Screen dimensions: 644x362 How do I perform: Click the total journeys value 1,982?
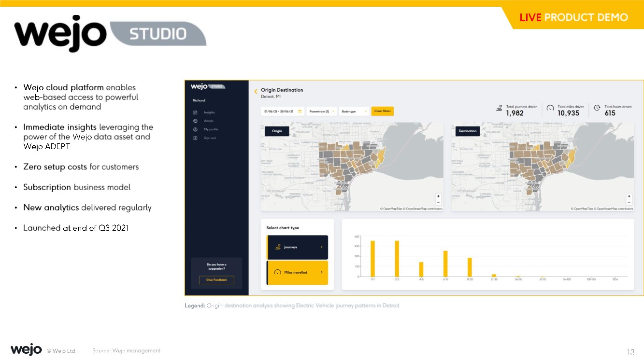tap(515, 113)
